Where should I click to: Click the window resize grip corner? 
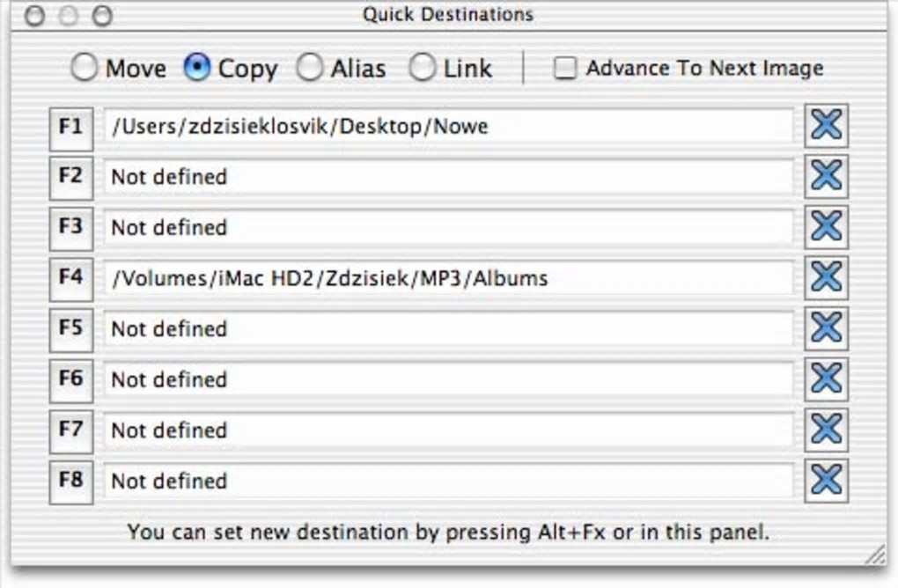tap(875, 555)
